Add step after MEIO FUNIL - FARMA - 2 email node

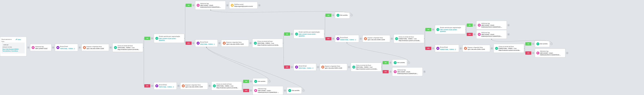click(x=318, y=67)
